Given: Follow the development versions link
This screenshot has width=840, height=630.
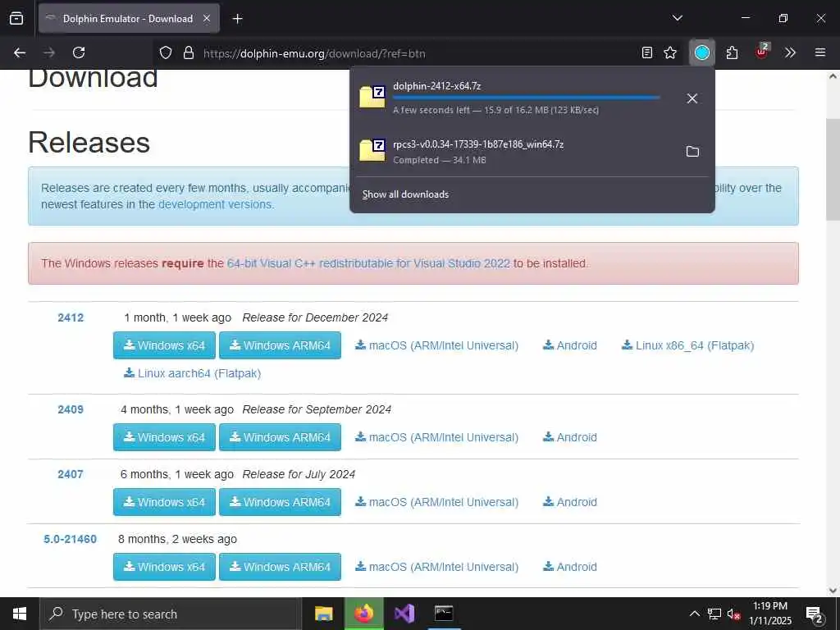Looking at the screenshot, I should point(215,204).
